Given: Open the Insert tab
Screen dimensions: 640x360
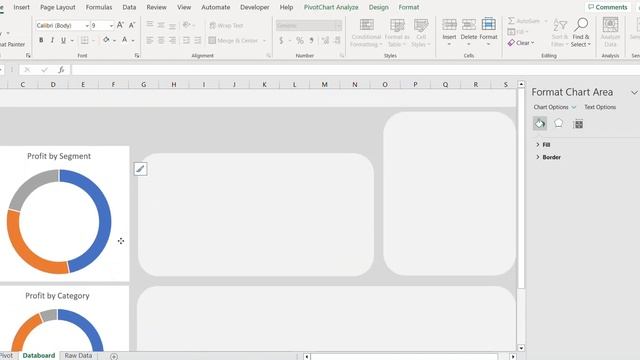Looking at the screenshot, I should tap(21, 7).
